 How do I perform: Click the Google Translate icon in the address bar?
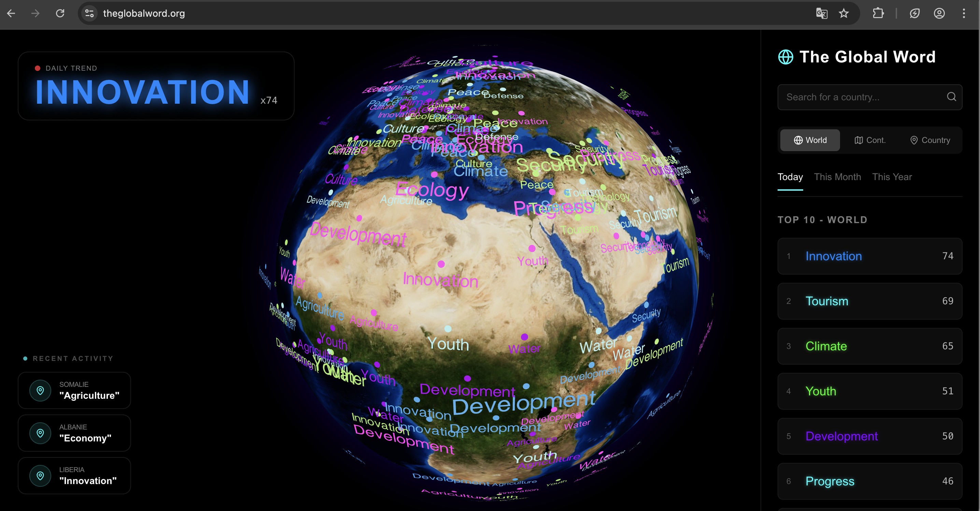tap(822, 13)
